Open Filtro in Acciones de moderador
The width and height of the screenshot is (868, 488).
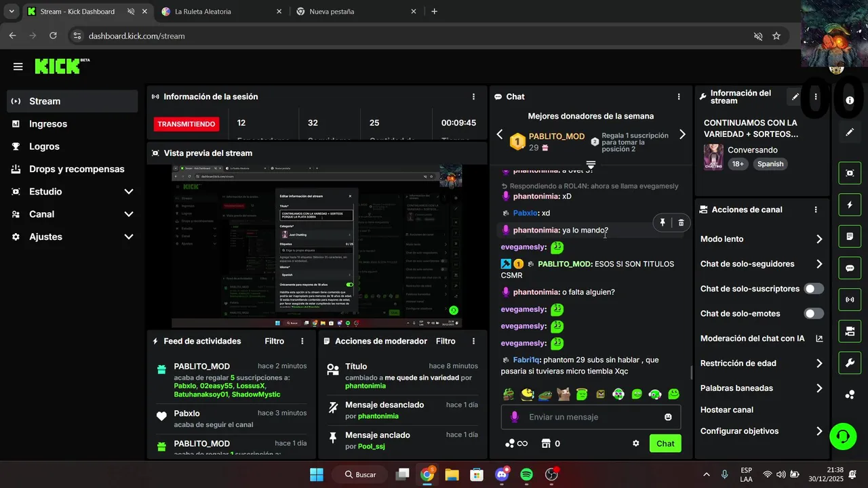446,341
